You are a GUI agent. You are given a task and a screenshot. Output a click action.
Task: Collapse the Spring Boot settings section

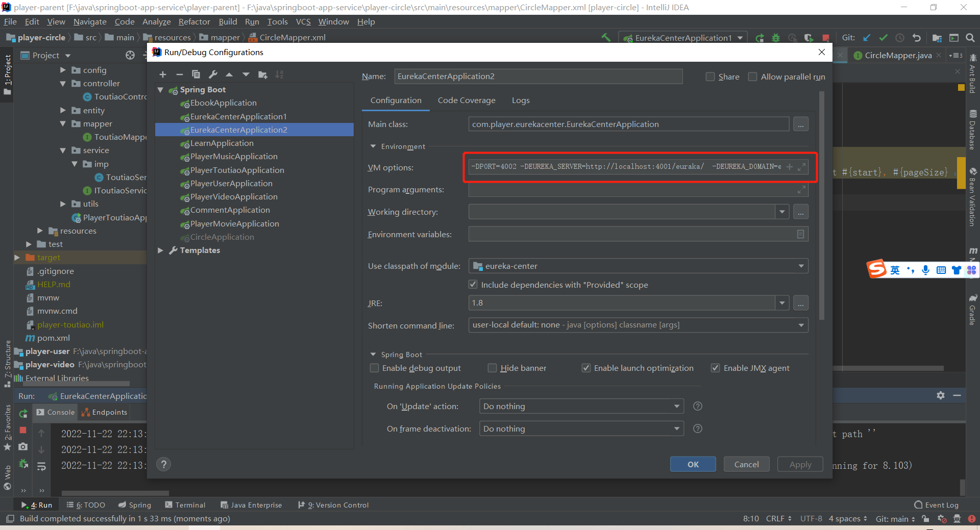click(373, 355)
